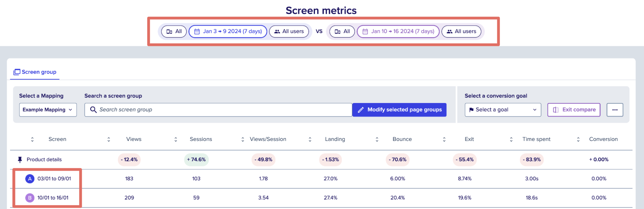Click the 1.78 views per session value
The width and height of the screenshot is (644, 209).
(263, 179)
